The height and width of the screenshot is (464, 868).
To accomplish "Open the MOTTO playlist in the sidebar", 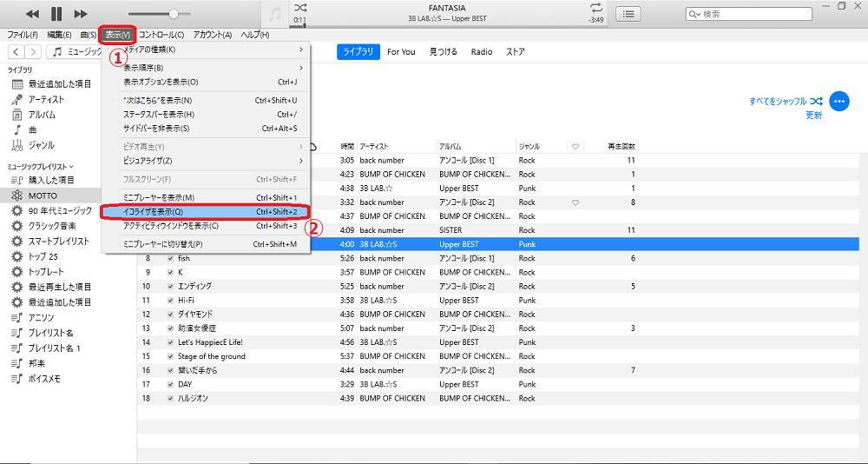I will [43, 196].
